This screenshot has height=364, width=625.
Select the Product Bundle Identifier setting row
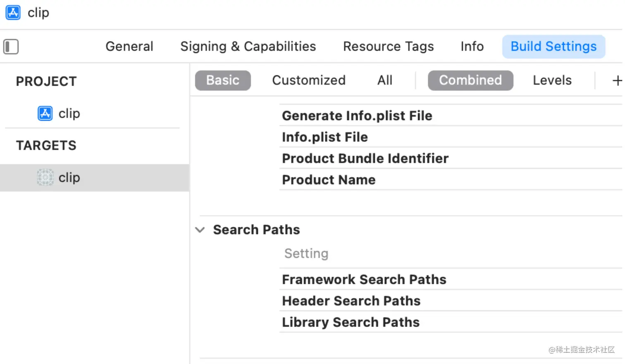(365, 158)
